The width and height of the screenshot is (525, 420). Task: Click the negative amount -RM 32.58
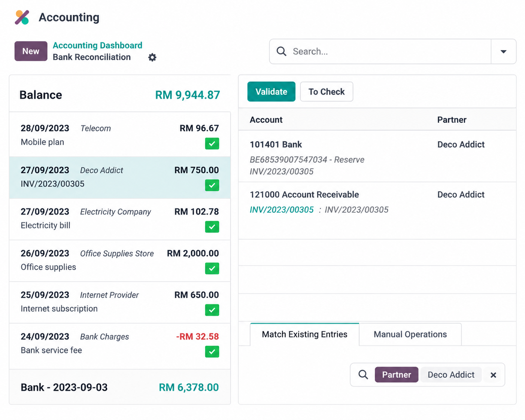coord(197,337)
